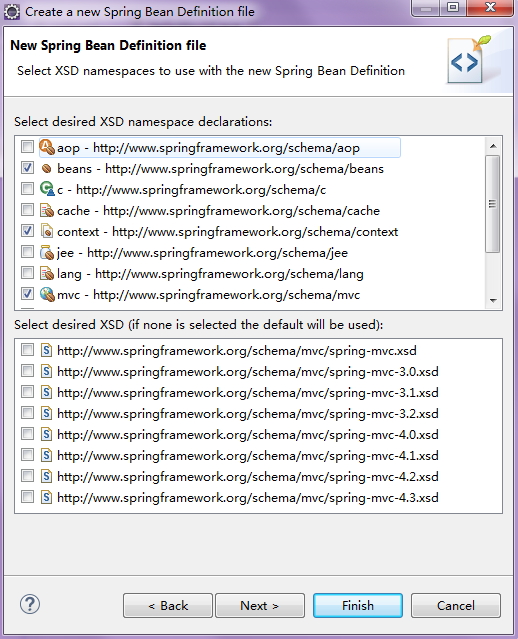Check the spring-mvc-3.0.xsd checkbox
The width and height of the screenshot is (518, 639).
coord(27,370)
